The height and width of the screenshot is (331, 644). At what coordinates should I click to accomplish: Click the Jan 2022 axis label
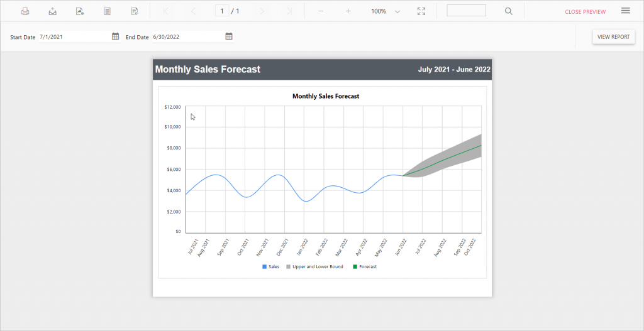(303, 247)
